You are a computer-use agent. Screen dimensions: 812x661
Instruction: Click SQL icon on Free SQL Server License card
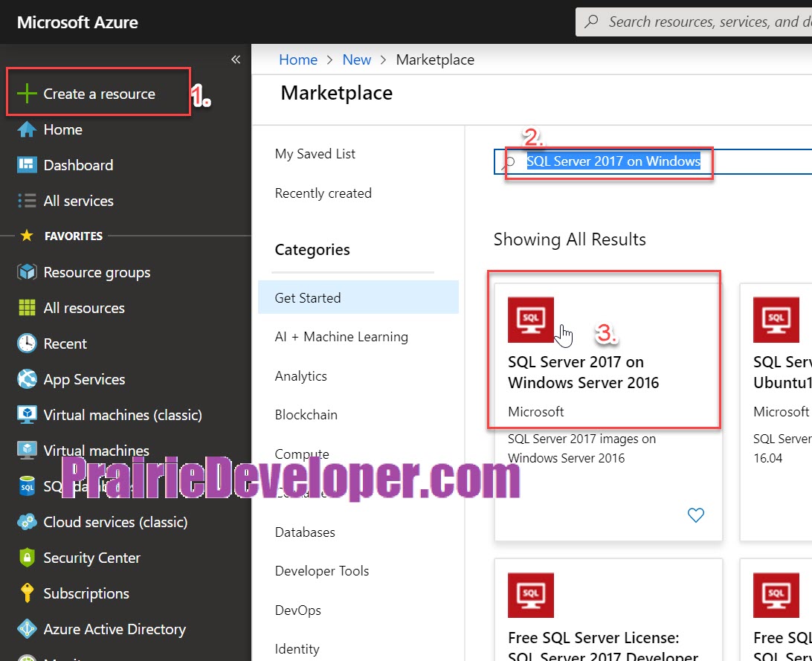tap(531, 596)
